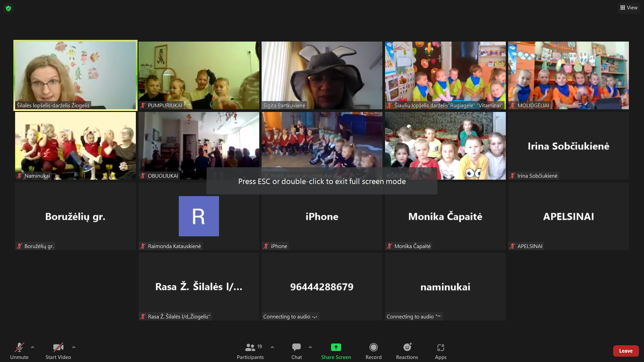This screenshot has height=362, width=644.
Task: Select the Šiaulių lopšelis darželis Rugiagėlė video tile
Action: [445, 75]
